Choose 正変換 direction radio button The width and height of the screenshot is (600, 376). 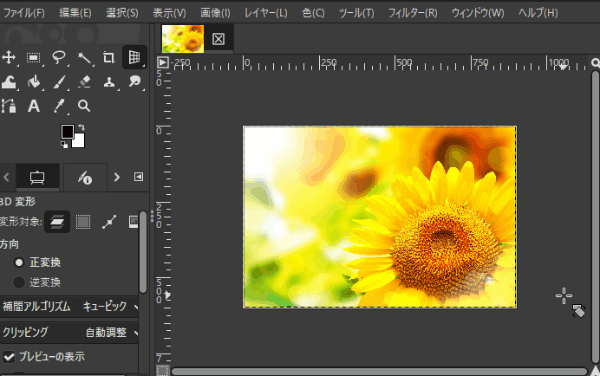click(x=18, y=262)
